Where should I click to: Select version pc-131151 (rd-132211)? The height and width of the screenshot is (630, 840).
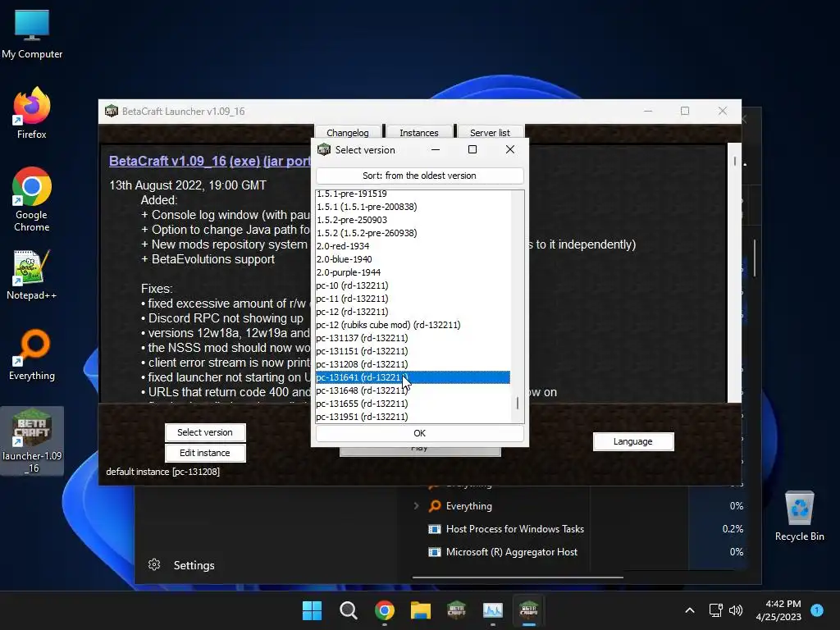(x=413, y=351)
